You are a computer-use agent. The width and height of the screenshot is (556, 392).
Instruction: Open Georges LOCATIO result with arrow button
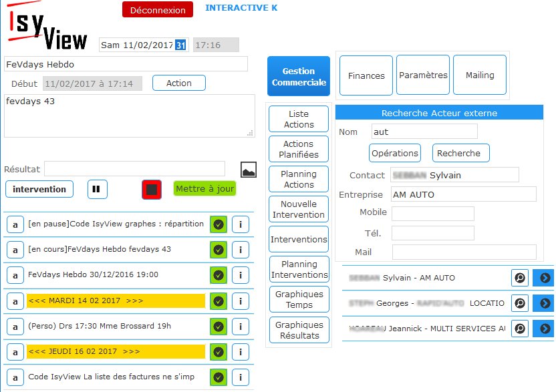(543, 303)
